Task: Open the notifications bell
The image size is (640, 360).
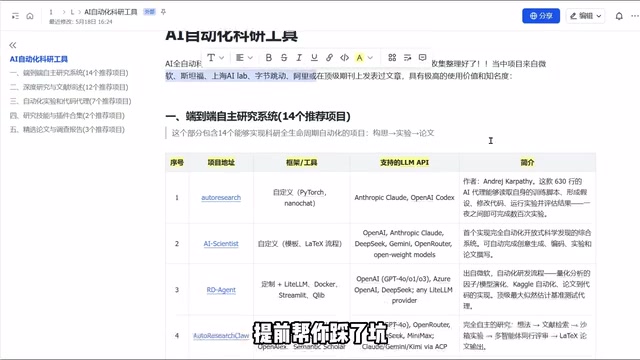Action: tap(619, 16)
